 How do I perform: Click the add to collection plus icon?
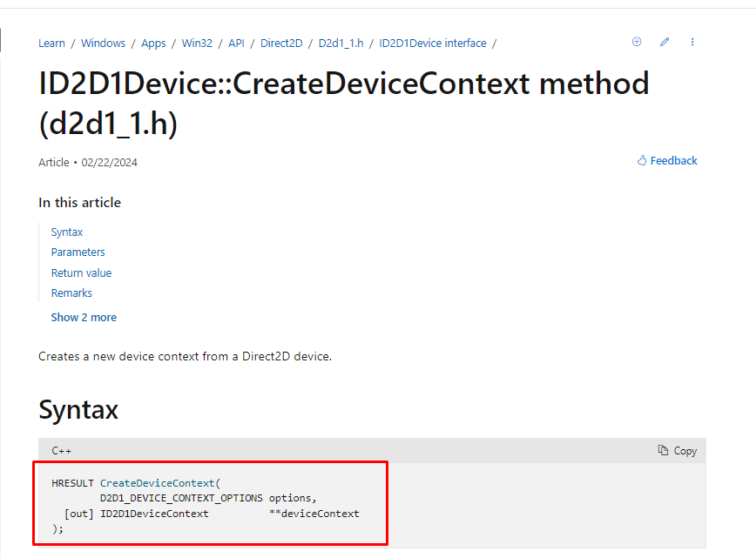[x=637, y=42]
